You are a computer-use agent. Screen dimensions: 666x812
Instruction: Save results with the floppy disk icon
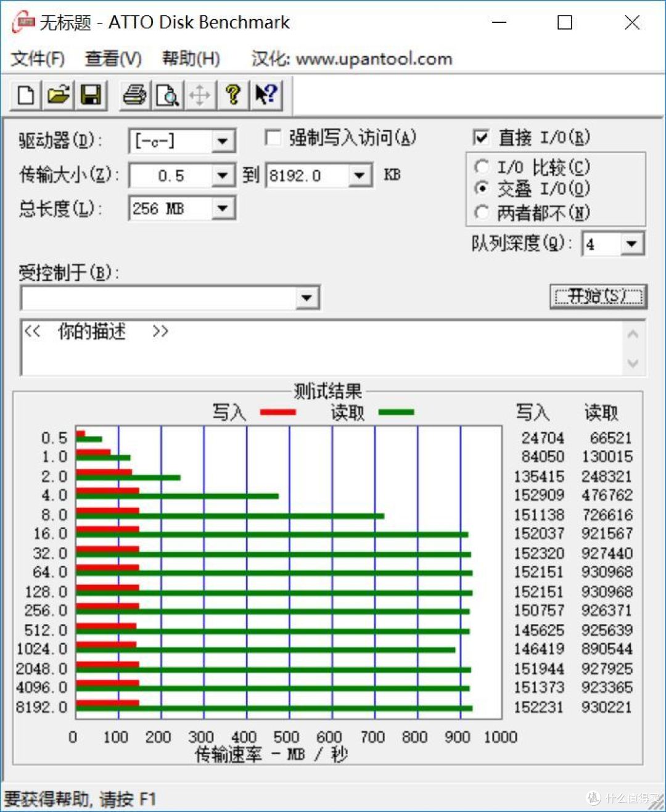[x=91, y=96]
